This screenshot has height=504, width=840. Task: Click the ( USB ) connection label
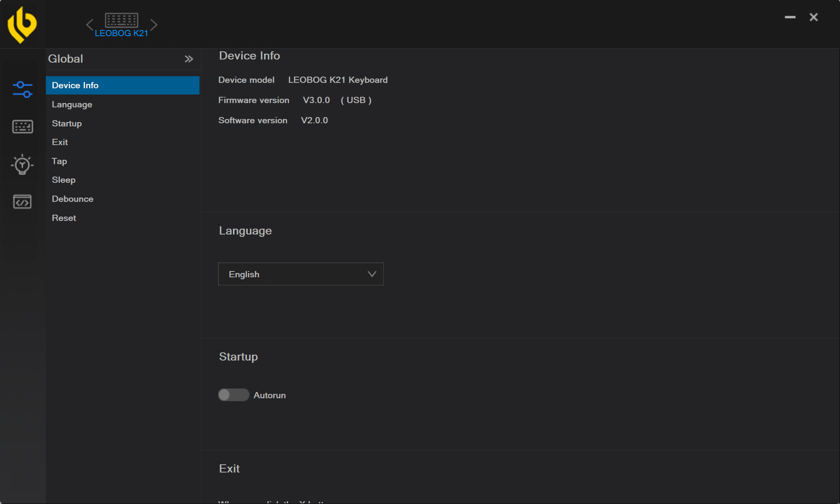pyautogui.click(x=356, y=100)
